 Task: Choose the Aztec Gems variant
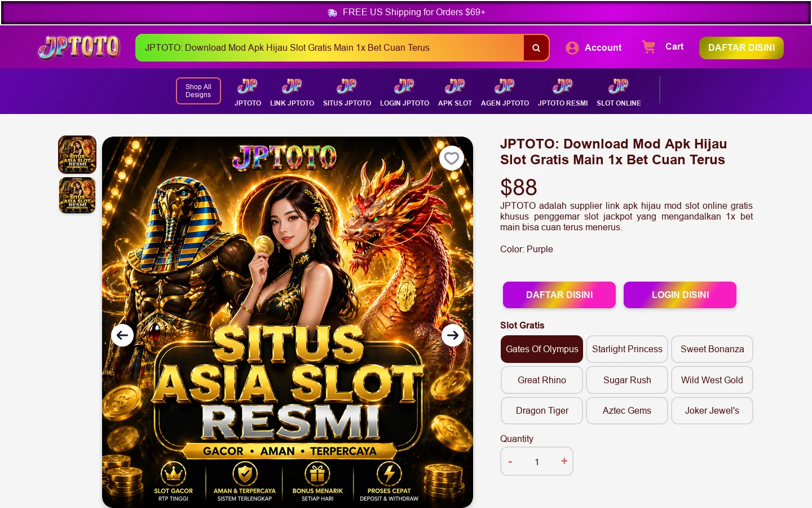pyautogui.click(x=627, y=411)
